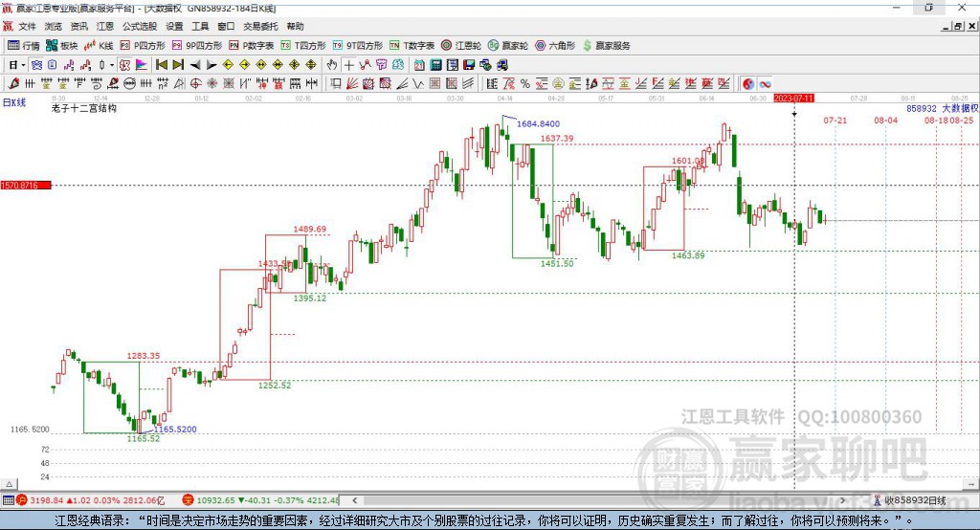This screenshot has width=980, height=530.
Task: Open the T四方形 tool
Action: [x=303, y=46]
